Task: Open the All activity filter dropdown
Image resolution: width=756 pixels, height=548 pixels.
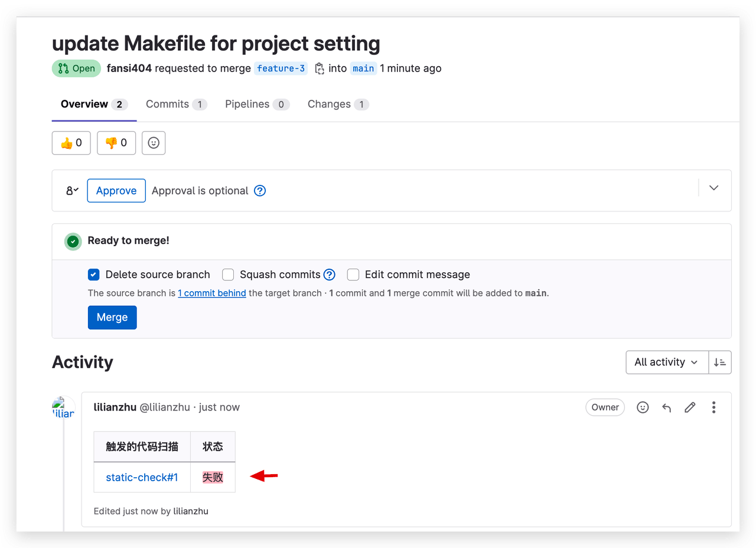Action: 666,362
